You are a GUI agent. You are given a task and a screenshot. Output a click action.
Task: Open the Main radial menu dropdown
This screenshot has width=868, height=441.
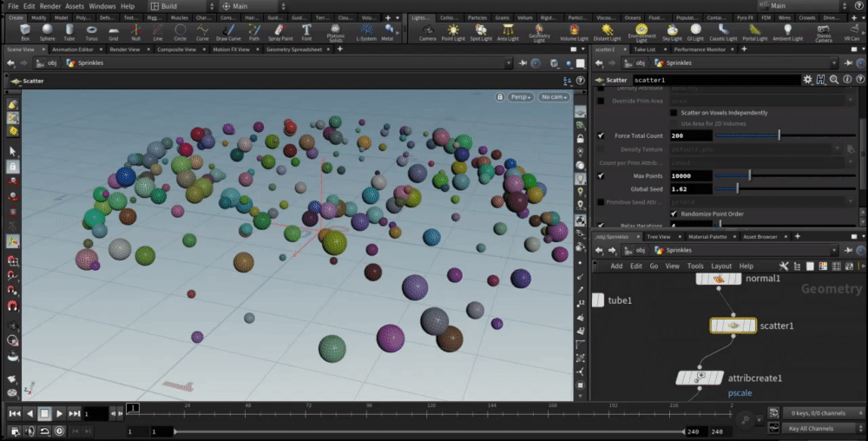(x=253, y=6)
